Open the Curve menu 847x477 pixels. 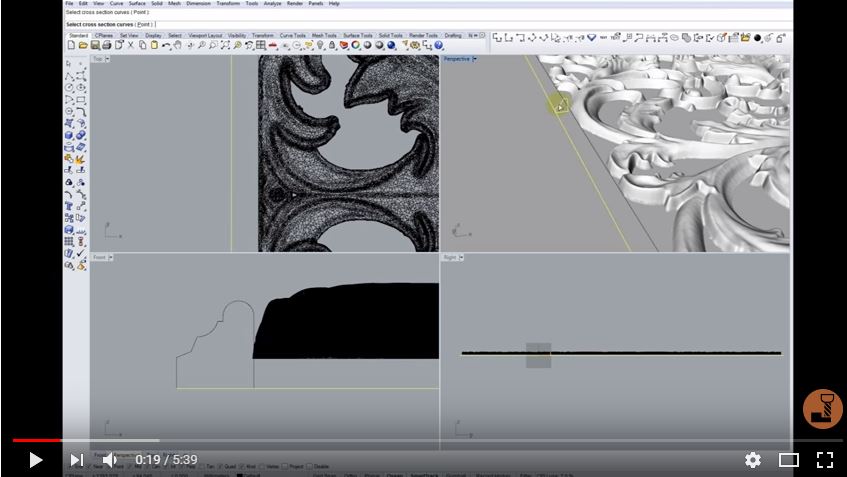[116, 4]
